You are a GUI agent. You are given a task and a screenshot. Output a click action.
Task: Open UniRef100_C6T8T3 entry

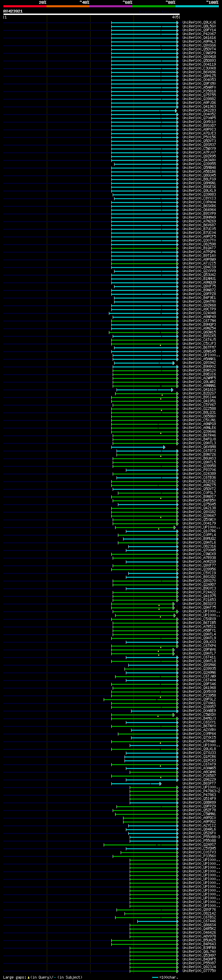tap(199, 451)
